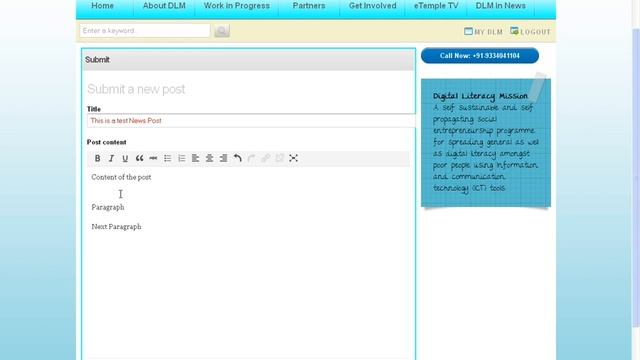This screenshot has height=360, width=640.
Task: Align post text to the left
Action: pos(196,158)
